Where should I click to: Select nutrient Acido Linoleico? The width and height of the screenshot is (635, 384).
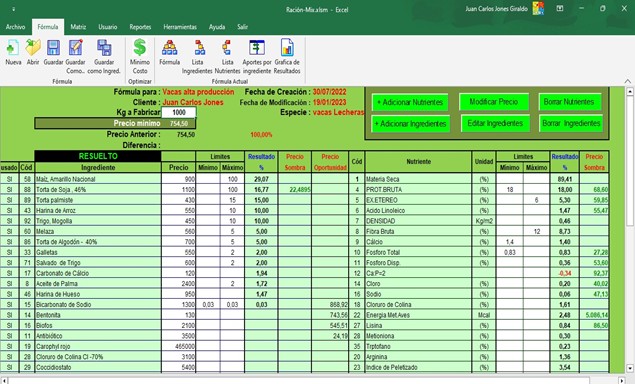pos(418,211)
